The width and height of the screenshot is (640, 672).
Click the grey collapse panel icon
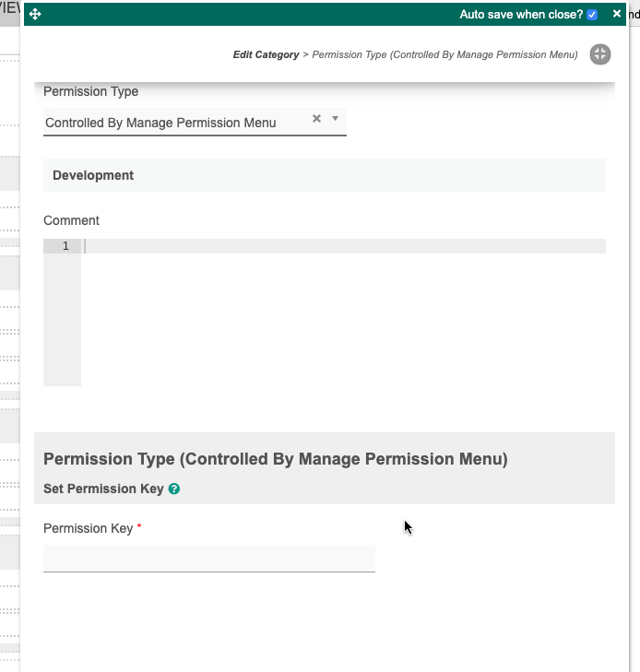coord(600,54)
